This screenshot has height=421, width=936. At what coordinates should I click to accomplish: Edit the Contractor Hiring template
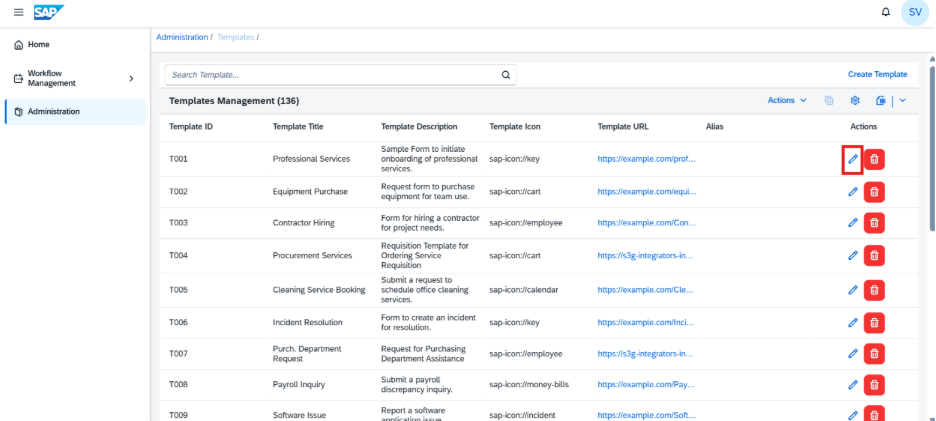point(853,223)
